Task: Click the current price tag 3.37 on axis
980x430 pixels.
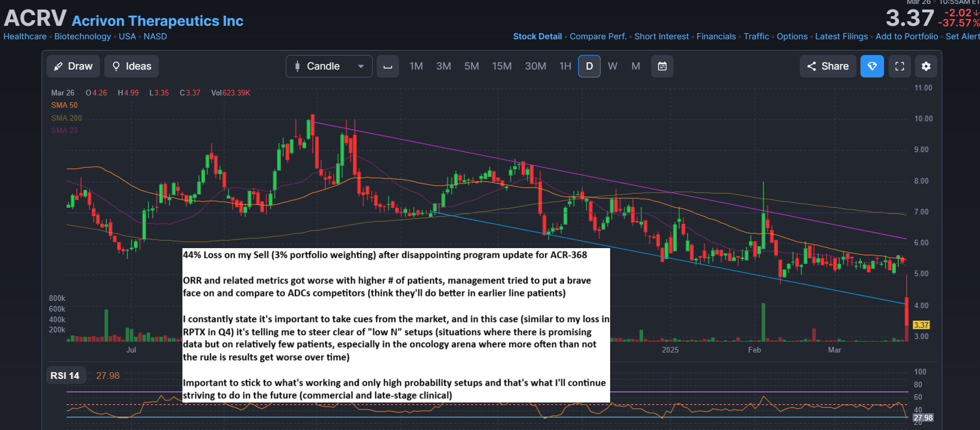Action: 921,325
